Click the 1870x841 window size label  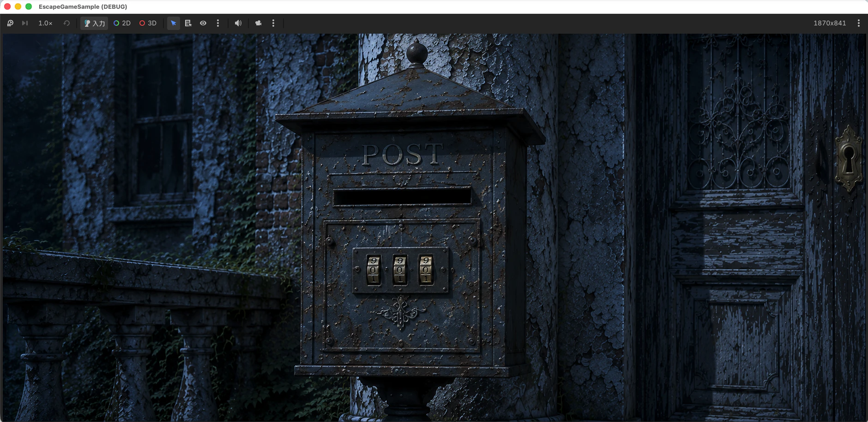pyautogui.click(x=830, y=23)
